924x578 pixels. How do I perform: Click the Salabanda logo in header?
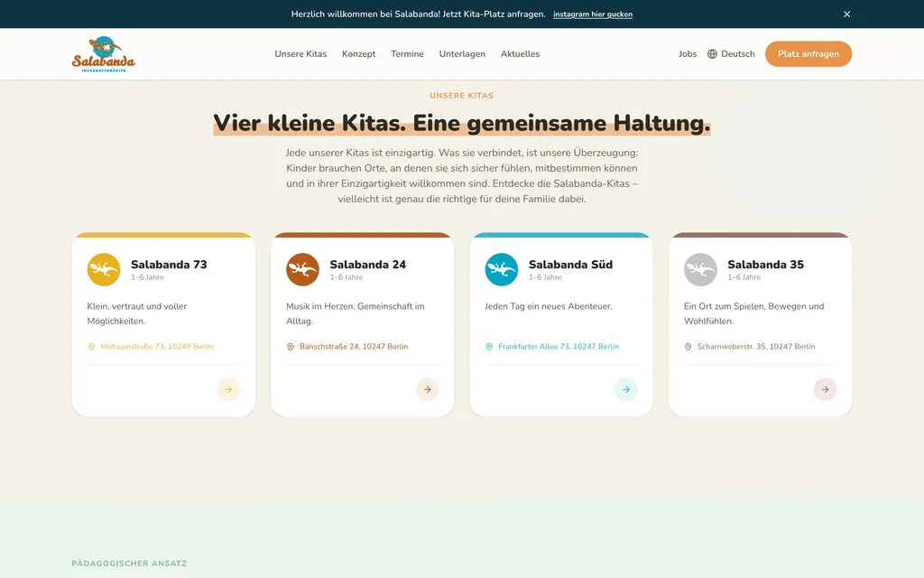click(x=103, y=53)
